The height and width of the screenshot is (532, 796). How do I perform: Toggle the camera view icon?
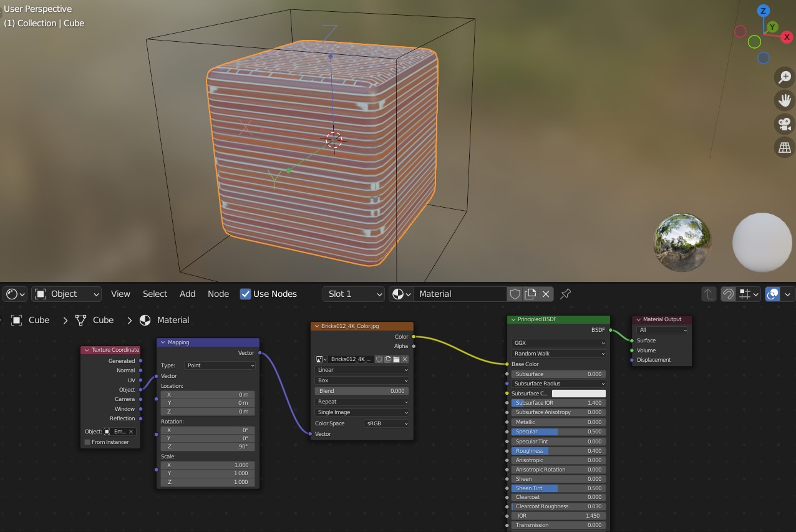click(784, 123)
